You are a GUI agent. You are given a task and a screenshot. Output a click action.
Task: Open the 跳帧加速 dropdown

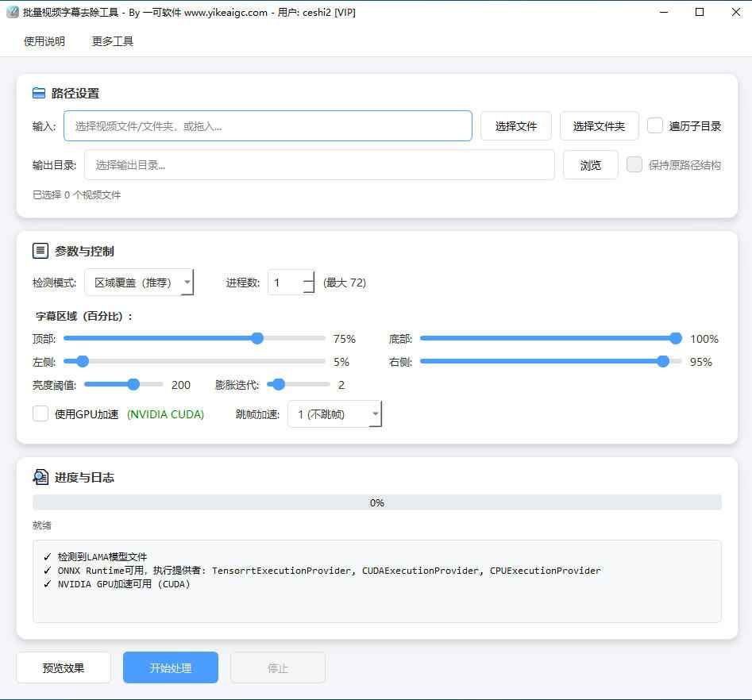376,413
